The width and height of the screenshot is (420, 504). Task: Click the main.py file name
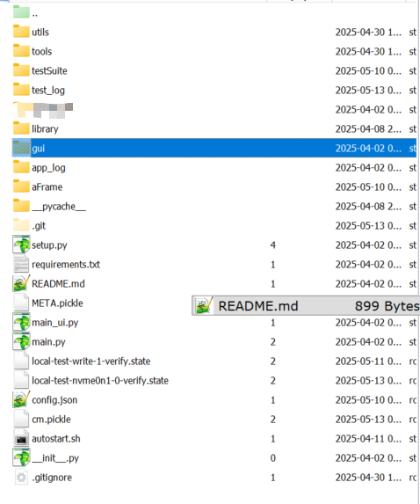pyautogui.click(x=48, y=341)
